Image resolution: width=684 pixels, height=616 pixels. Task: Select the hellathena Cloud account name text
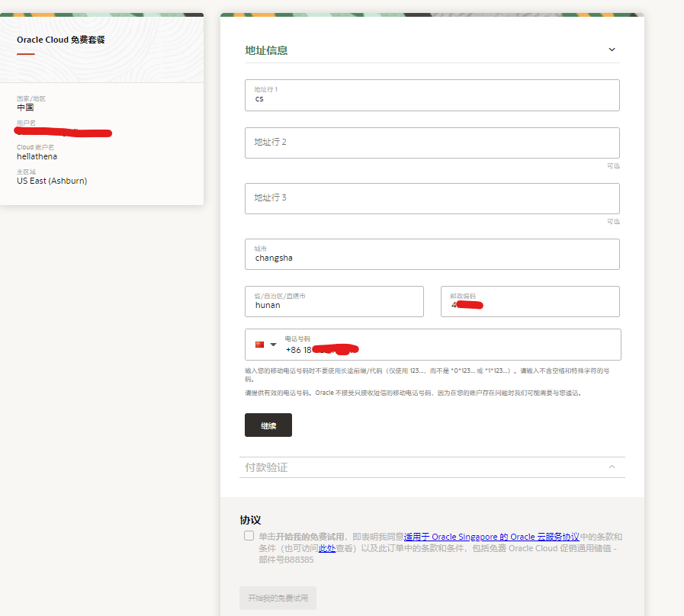coord(37,156)
